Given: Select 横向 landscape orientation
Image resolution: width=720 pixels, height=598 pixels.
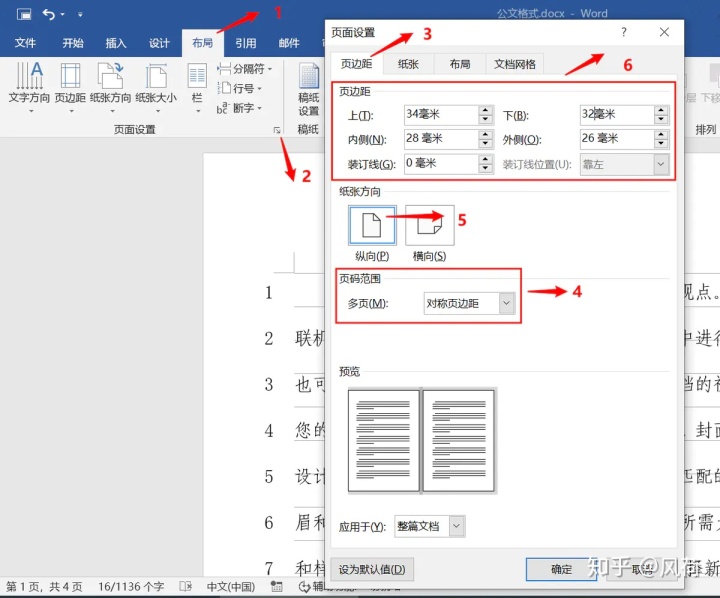Looking at the screenshot, I should [429, 225].
